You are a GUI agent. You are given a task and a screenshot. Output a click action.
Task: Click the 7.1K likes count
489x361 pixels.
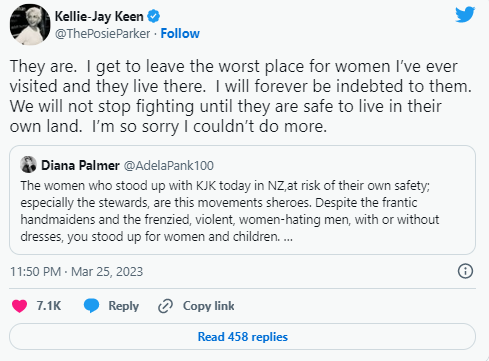pyautogui.click(x=49, y=306)
